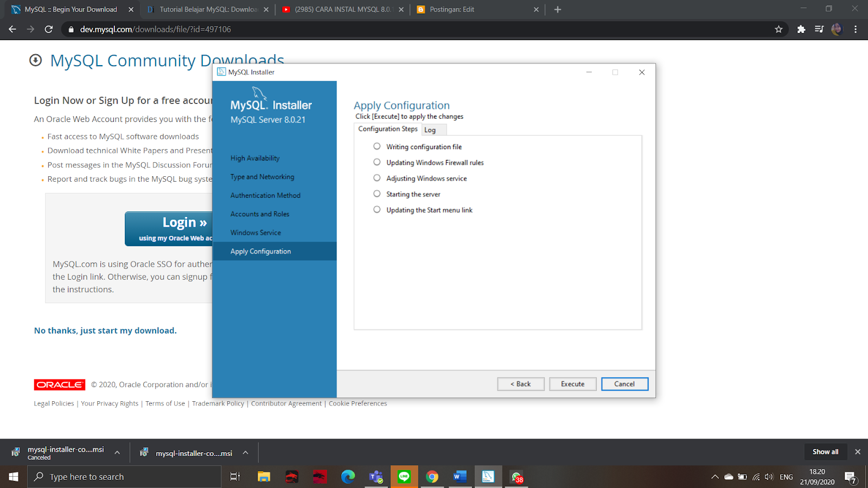Viewport: 868px width, 488px height.
Task: Click the Wi-Fi network tray icon
Action: point(756,477)
